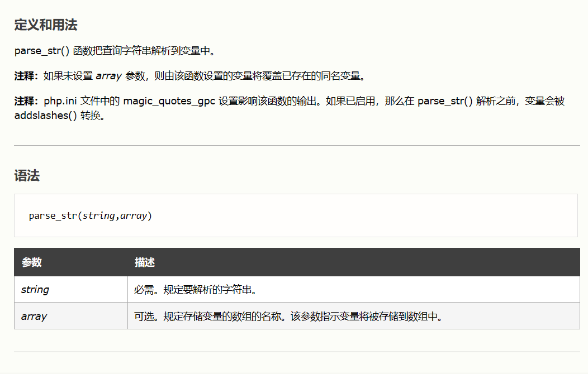Viewport: 588px width, 374px height.
Task: Click the php.ini text in second note
Action: click(x=61, y=102)
